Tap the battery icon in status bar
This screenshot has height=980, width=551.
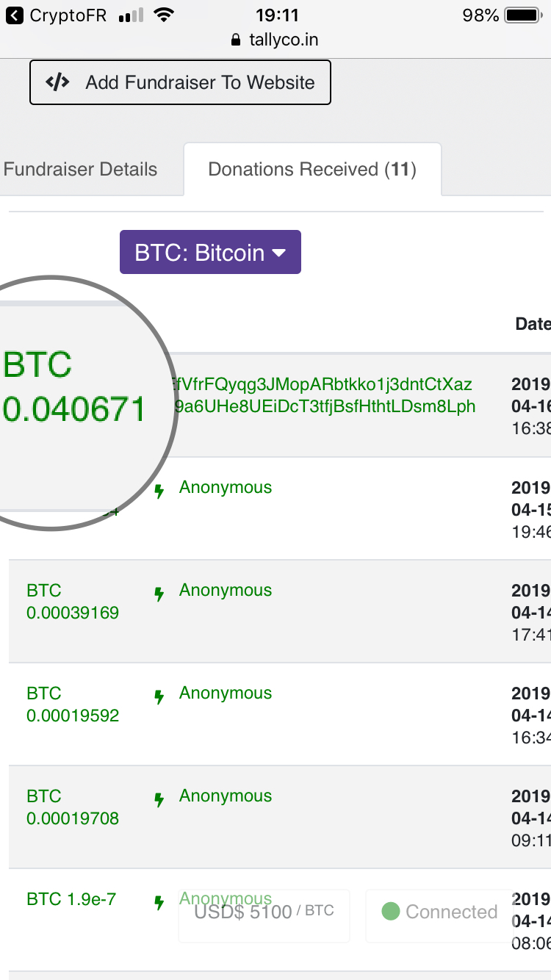pyautogui.click(x=522, y=15)
